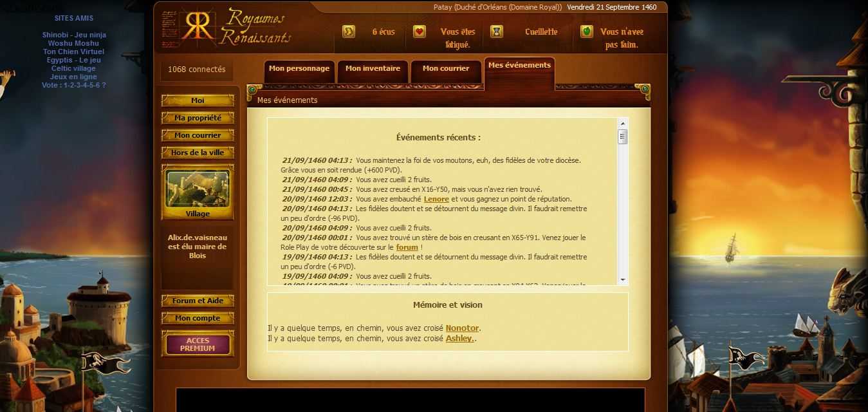
Task: Click the Mémoire et vision heading
Action: (x=448, y=305)
